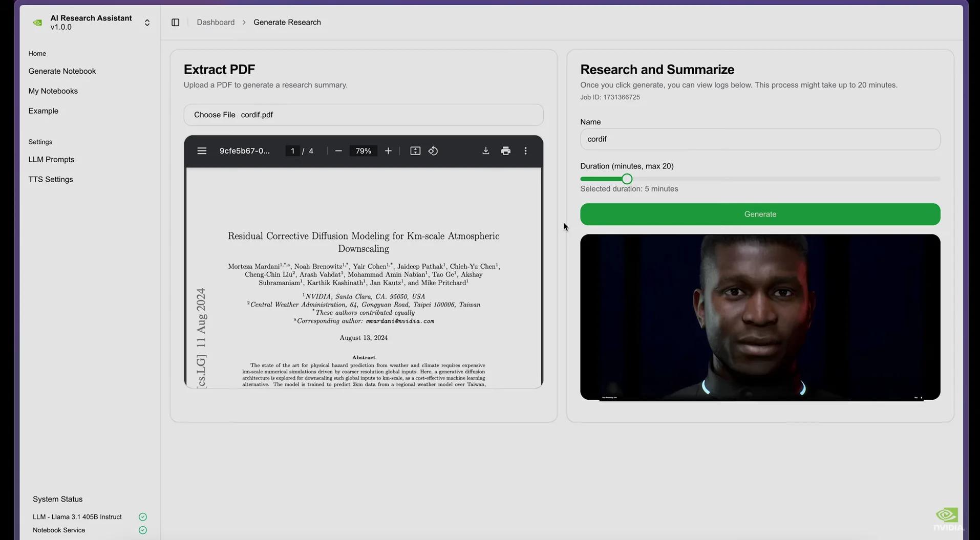Image resolution: width=980 pixels, height=540 pixels.
Task: Click the avatar video preview
Action: (x=760, y=317)
